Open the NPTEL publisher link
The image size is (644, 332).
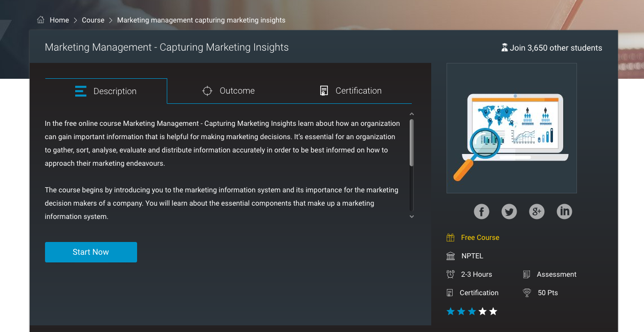pos(472,256)
